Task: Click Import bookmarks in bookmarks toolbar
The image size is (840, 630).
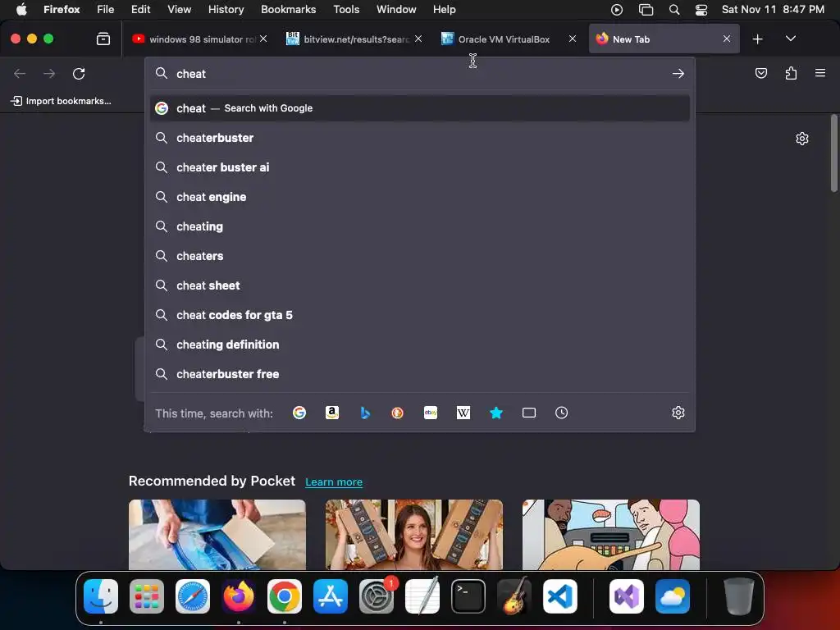Action: [61, 101]
